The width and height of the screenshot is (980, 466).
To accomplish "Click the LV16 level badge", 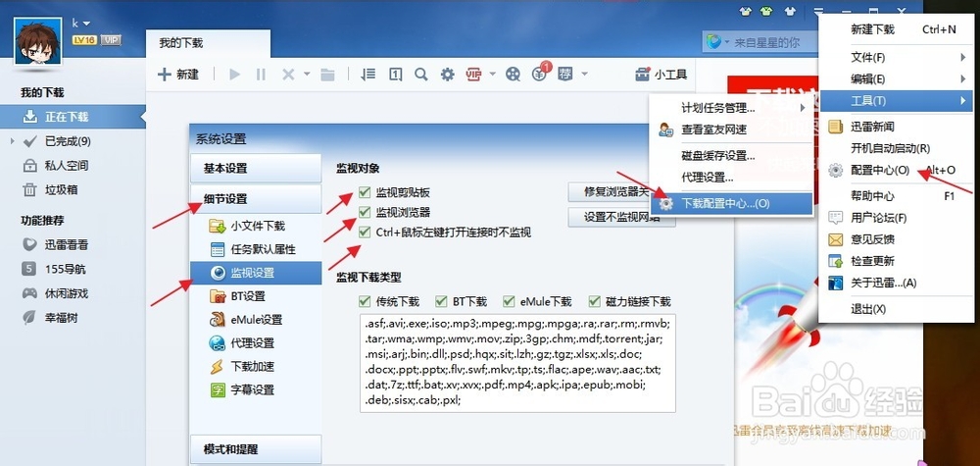I will (x=83, y=40).
